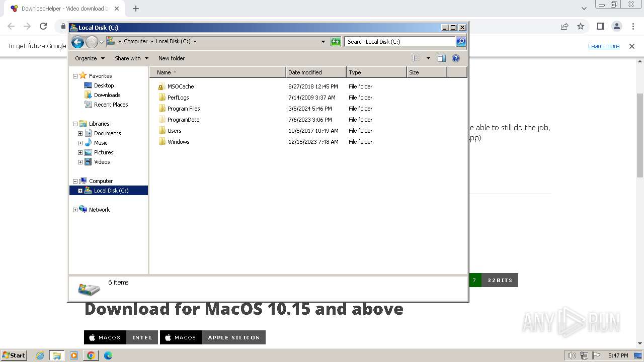The image size is (644, 362).
Task: Open the Organize menu
Action: 90,58
